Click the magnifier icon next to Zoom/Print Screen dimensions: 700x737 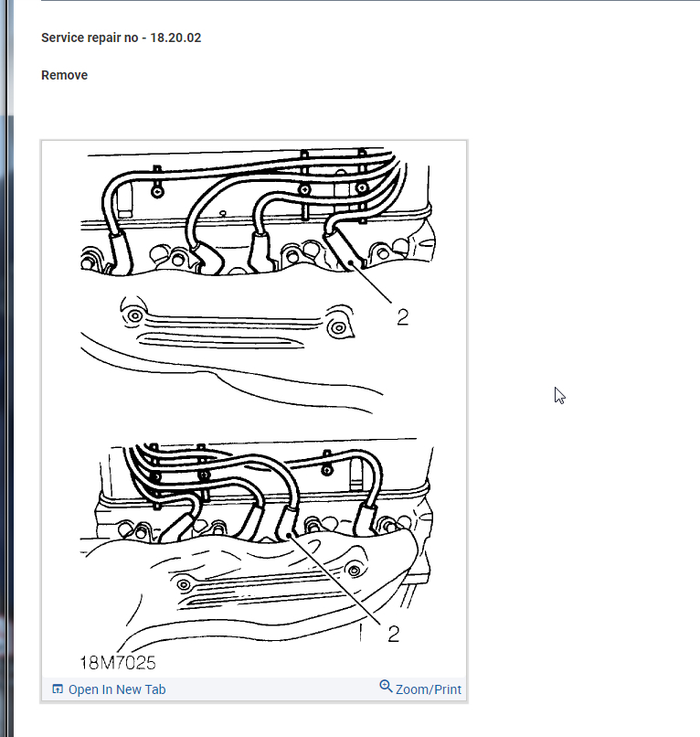pos(386,686)
